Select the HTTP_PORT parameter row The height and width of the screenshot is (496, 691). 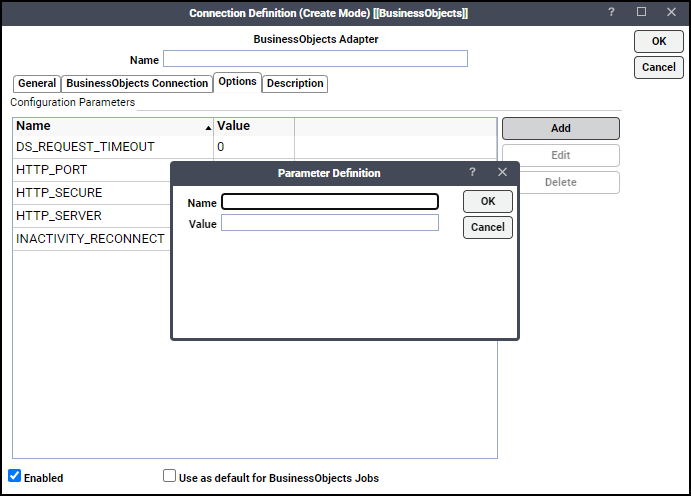[92, 170]
